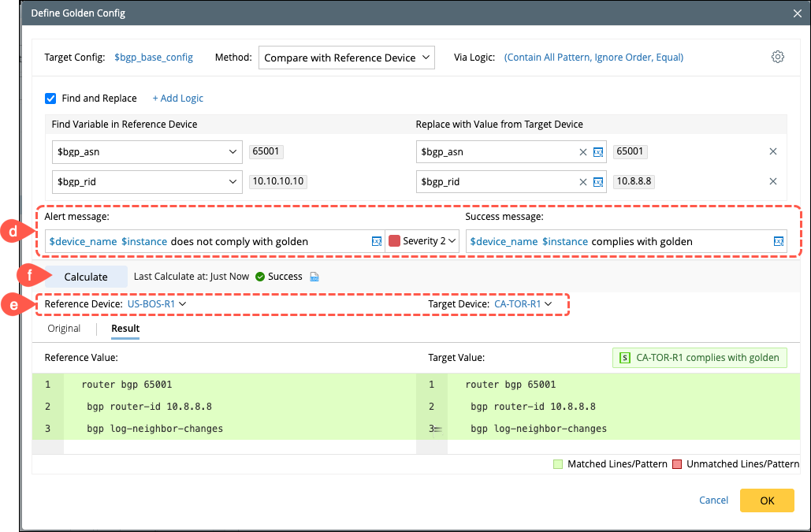
Task: Open the calculate log icon next to Success
Action: 314,277
